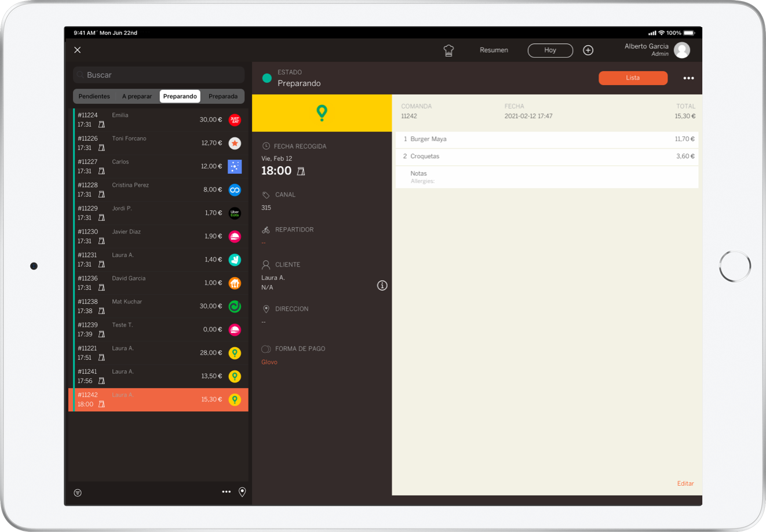The image size is (766, 532).
Task: Open the client info circle icon
Action: 382,285
